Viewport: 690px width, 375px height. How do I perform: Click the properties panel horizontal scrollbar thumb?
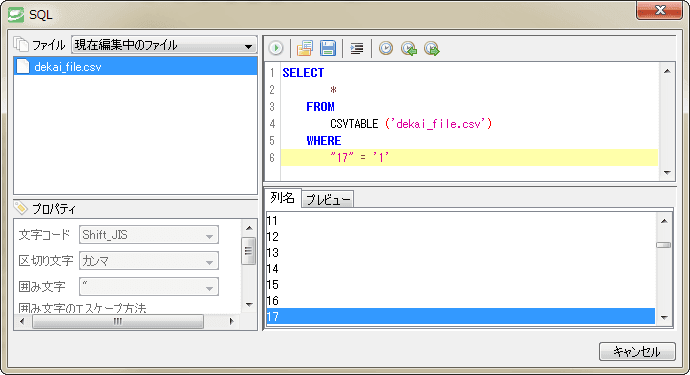tap(118, 321)
